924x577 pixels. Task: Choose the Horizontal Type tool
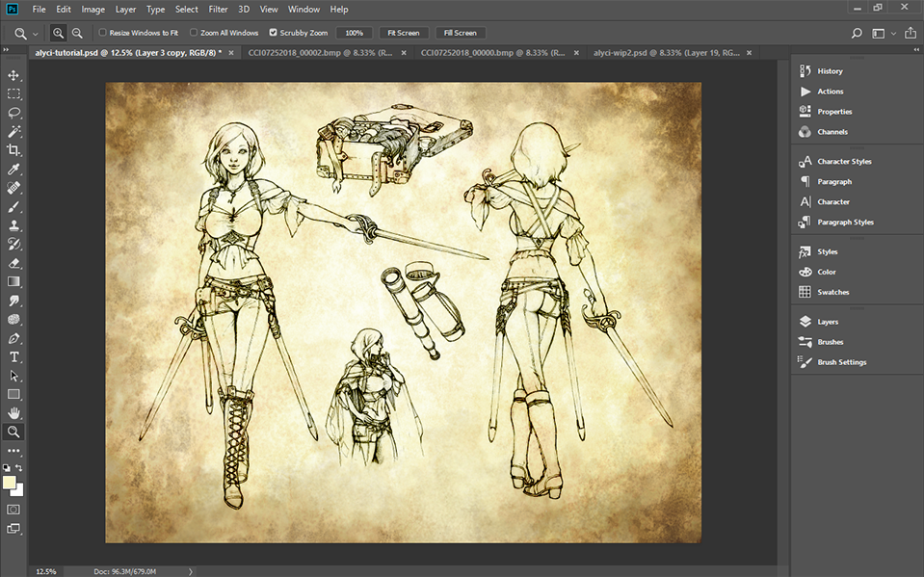tap(13, 356)
